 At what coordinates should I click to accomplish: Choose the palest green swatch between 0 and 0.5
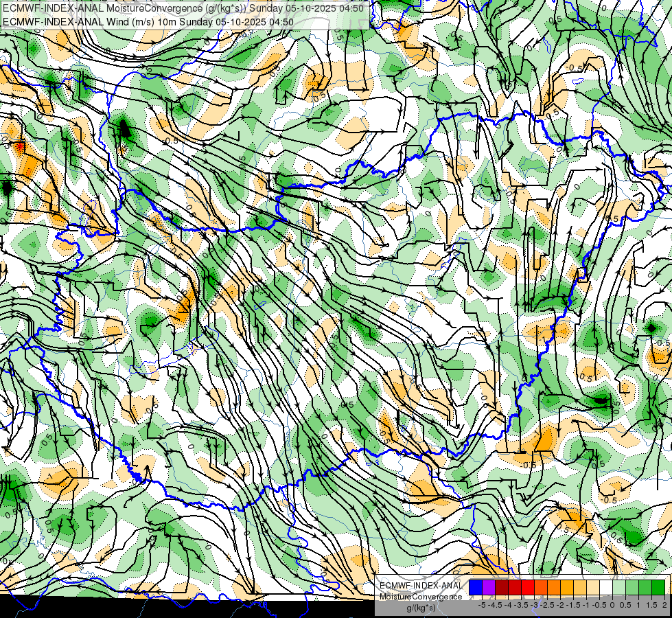pyautogui.click(x=619, y=587)
